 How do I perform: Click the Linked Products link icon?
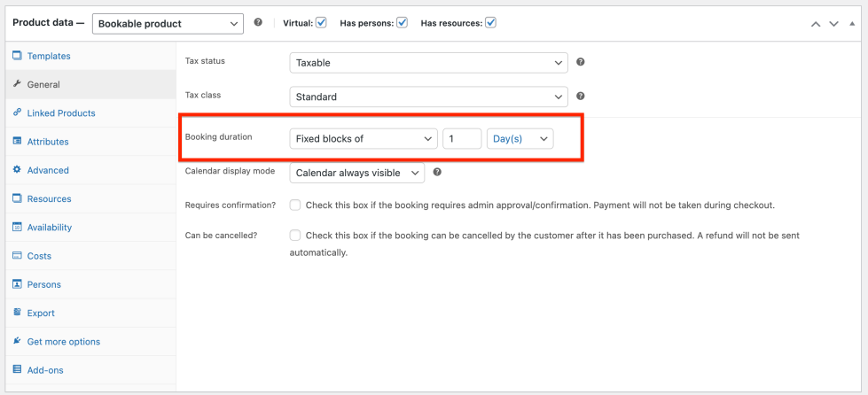(x=18, y=112)
